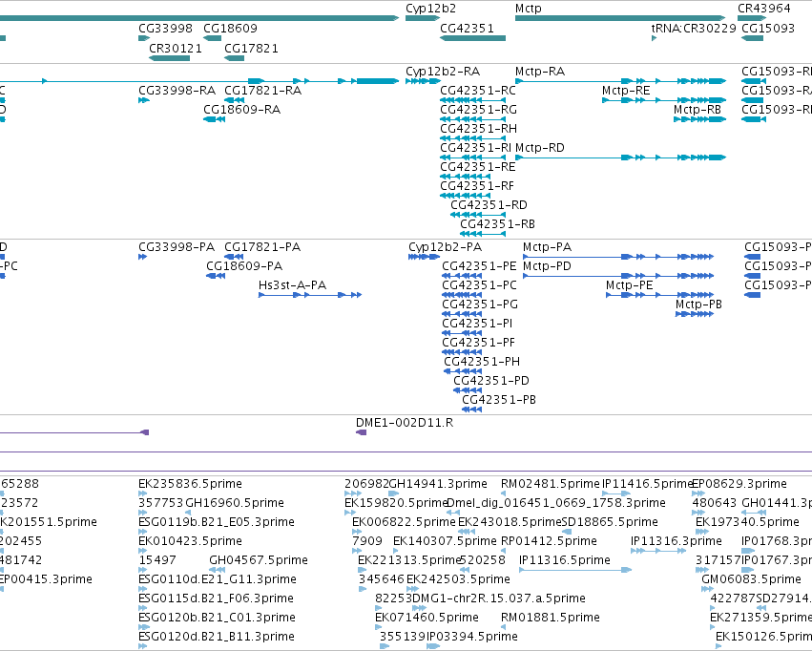Select the CG42351-PF protein label
Viewport: 812px width, 651px height.
point(478,343)
